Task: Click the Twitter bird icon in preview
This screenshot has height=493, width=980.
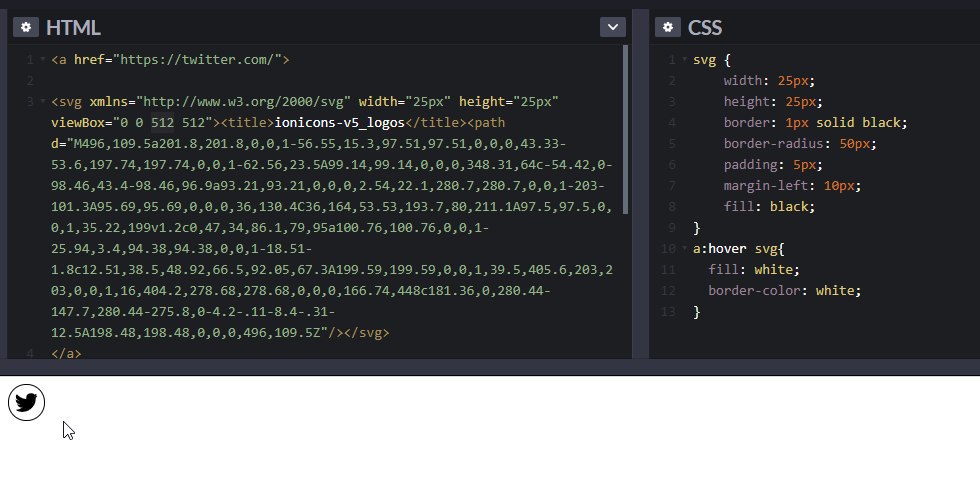Action: 26,402
